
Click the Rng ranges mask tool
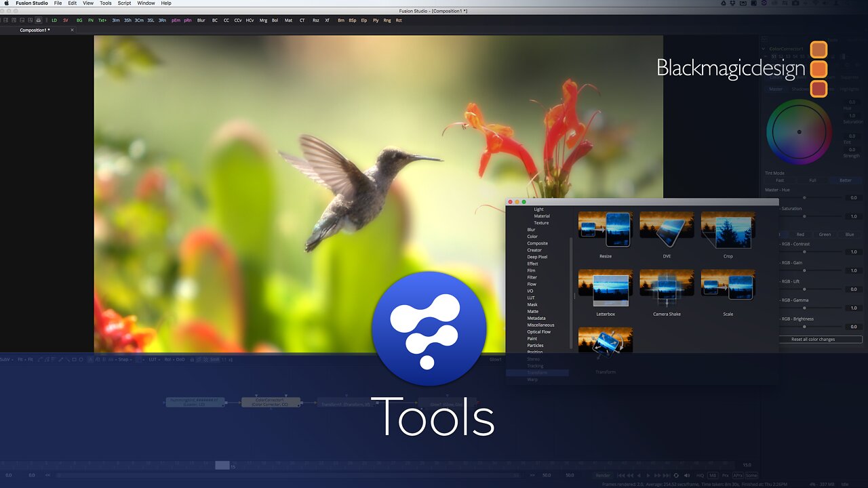tap(387, 20)
